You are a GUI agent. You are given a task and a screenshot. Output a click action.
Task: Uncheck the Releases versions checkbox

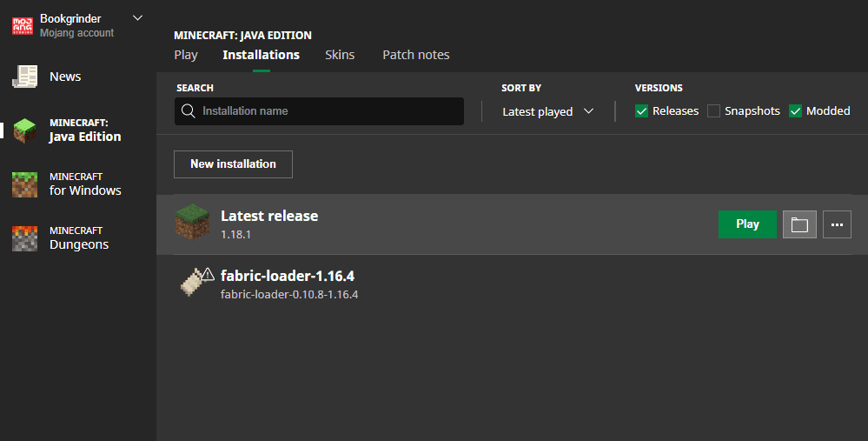(641, 110)
